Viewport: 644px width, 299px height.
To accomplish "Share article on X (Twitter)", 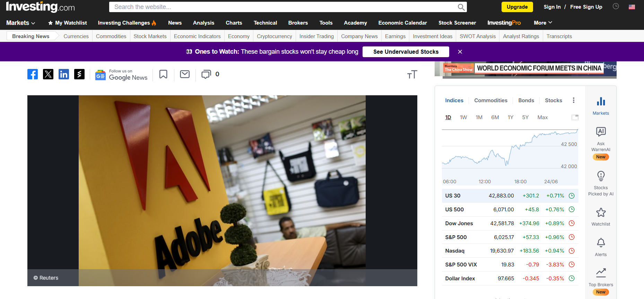I will [48, 74].
